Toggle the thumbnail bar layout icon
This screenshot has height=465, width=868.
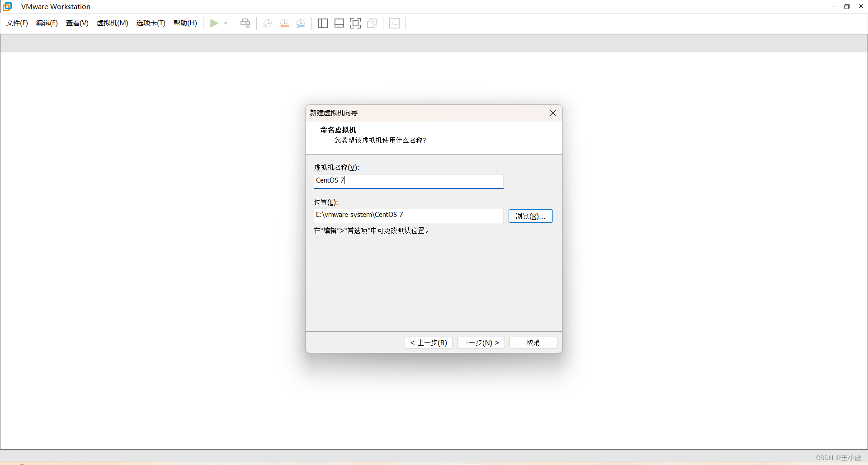pos(340,23)
